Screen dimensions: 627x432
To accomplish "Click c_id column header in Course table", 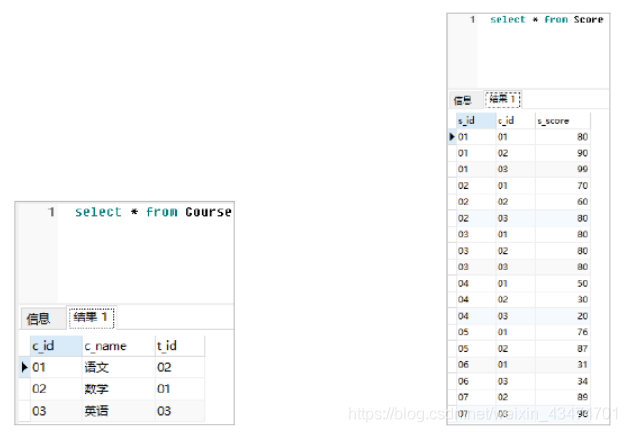I will pos(56,346).
